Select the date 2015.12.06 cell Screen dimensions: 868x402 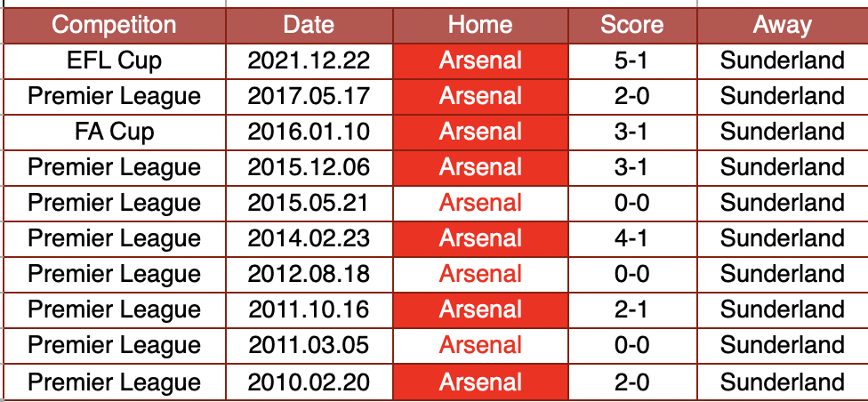pyautogui.click(x=309, y=167)
